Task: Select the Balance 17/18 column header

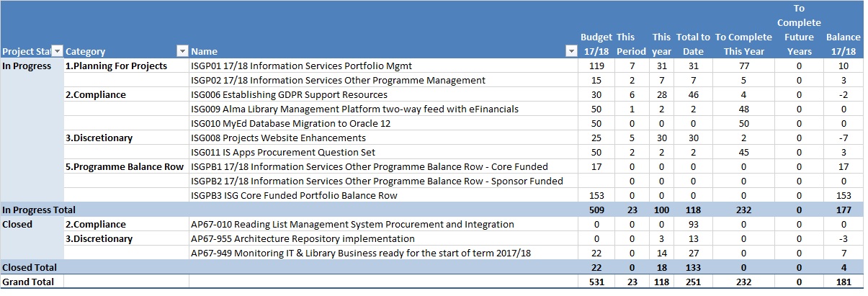Action: pyautogui.click(x=843, y=44)
